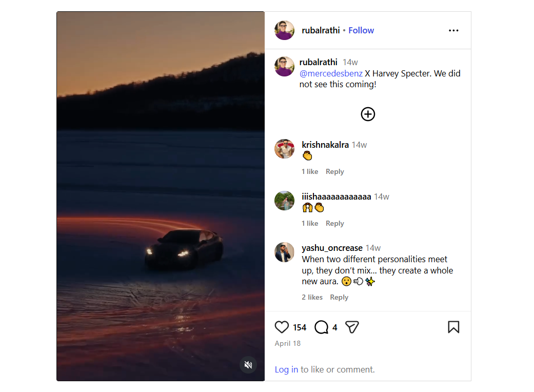
Task: Load more comments with the plus circle
Action: coord(368,114)
